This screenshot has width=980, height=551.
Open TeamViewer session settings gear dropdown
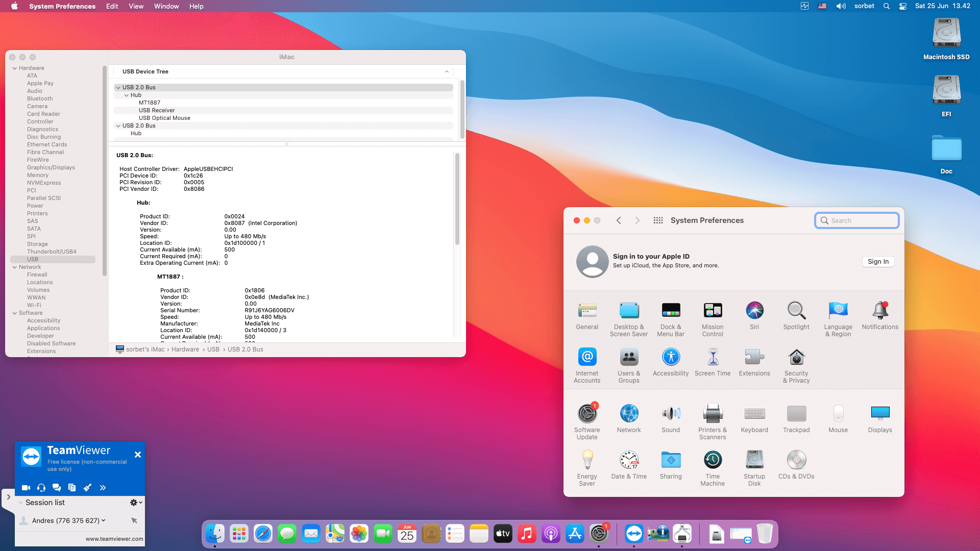[136, 503]
